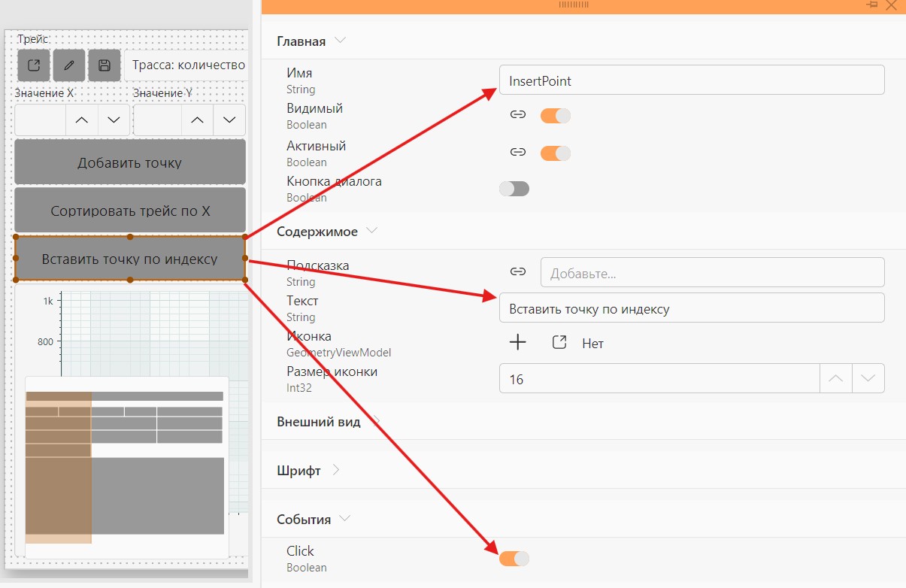Click the pin icon in the panel header
The image size is (906, 588).
pos(872,5)
